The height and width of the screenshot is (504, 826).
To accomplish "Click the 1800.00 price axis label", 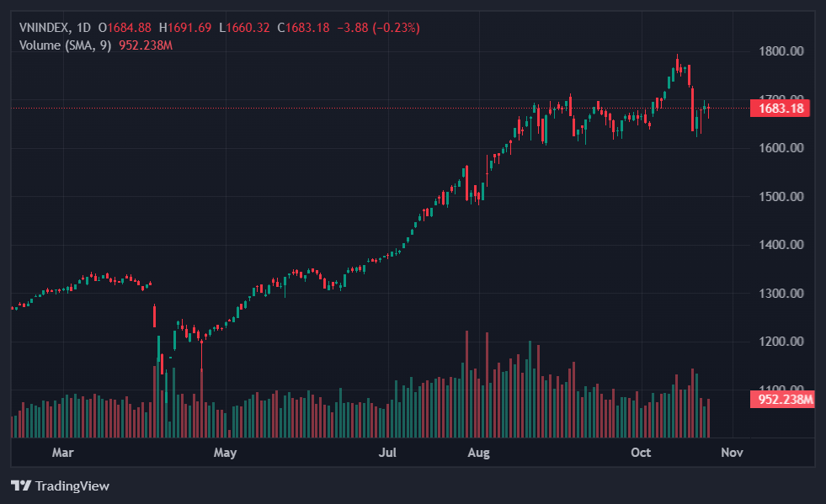I will [781, 51].
